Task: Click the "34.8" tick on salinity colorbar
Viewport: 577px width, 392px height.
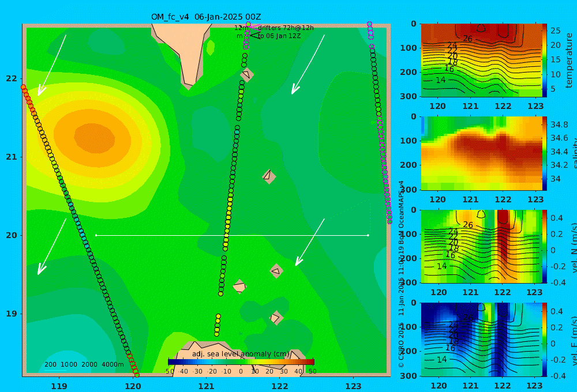Action: [559, 125]
